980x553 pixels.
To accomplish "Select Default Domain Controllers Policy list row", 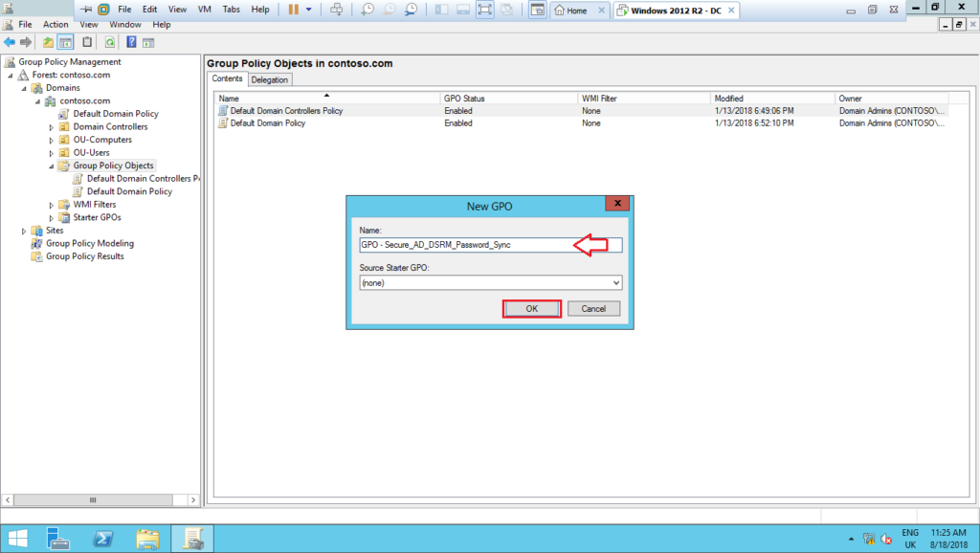I will pyautogui.click(x=581, y=111).
